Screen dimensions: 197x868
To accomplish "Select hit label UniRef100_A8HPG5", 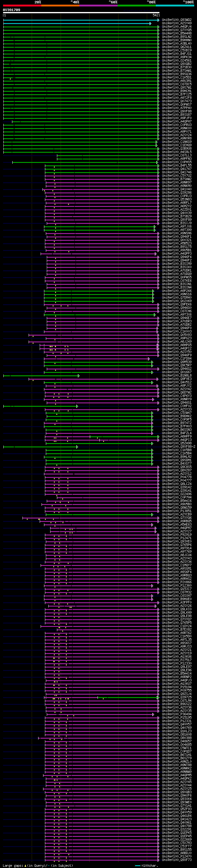I will 177,345.
